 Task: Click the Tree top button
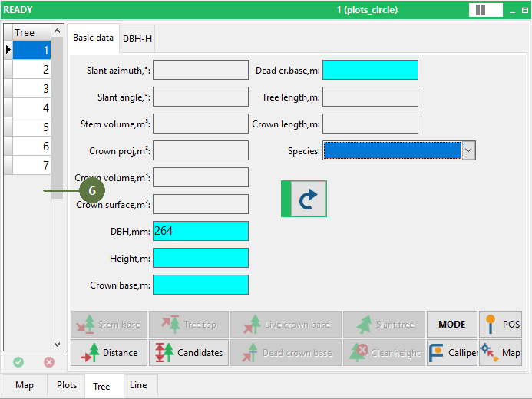189,325
